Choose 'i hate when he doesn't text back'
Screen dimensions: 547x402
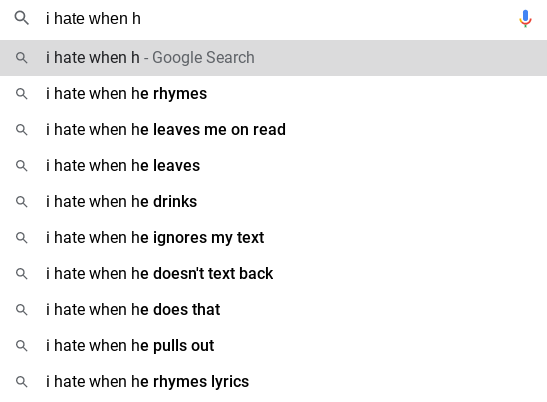(274, 274)
